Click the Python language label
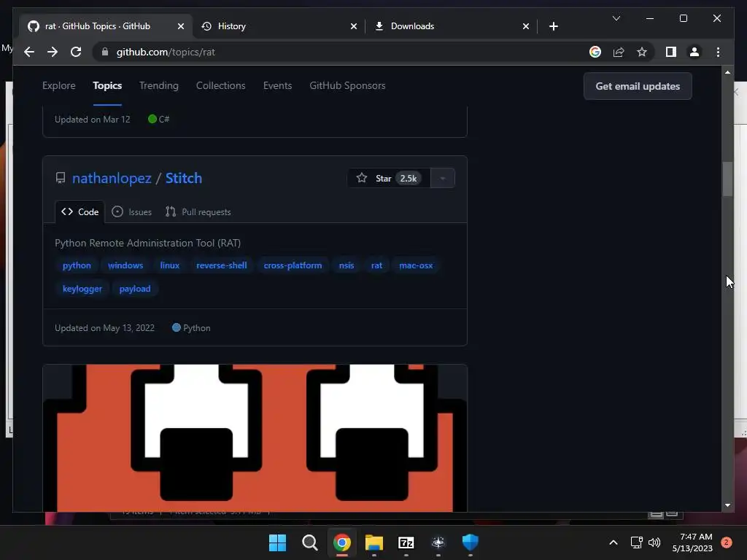Image resolution: width=747 pixels, height=560 pixels. pyautogui.click(x=192, y=328)
